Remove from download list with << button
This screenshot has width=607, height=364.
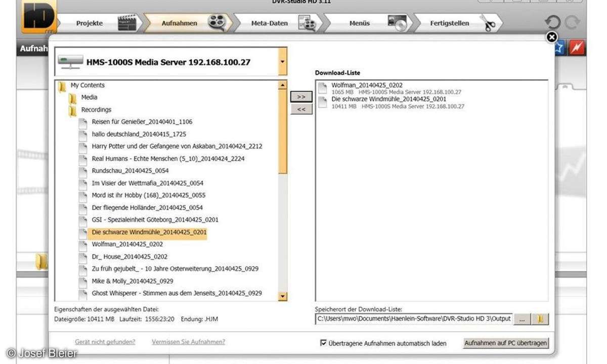coord(301,109)
